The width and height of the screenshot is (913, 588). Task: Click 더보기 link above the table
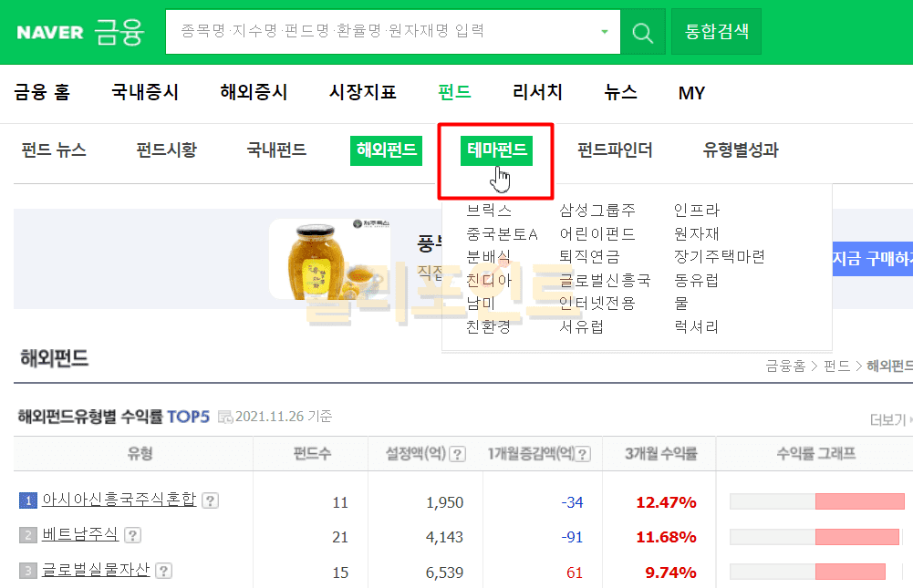click(887, 419)
